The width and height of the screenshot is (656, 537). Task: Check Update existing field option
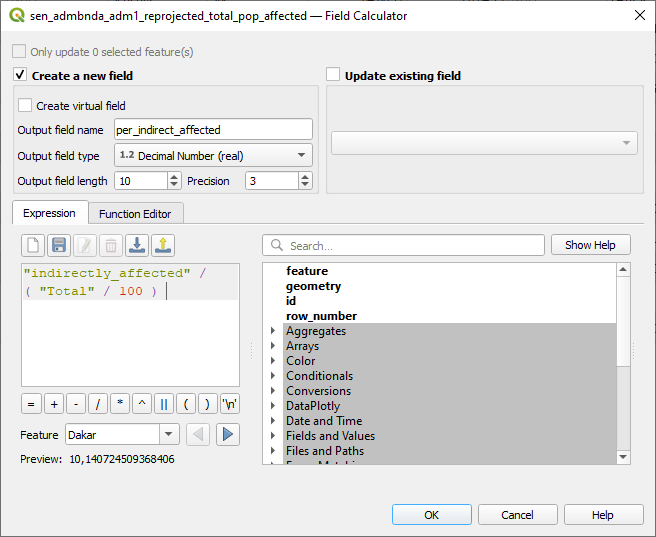click(334, 75)
